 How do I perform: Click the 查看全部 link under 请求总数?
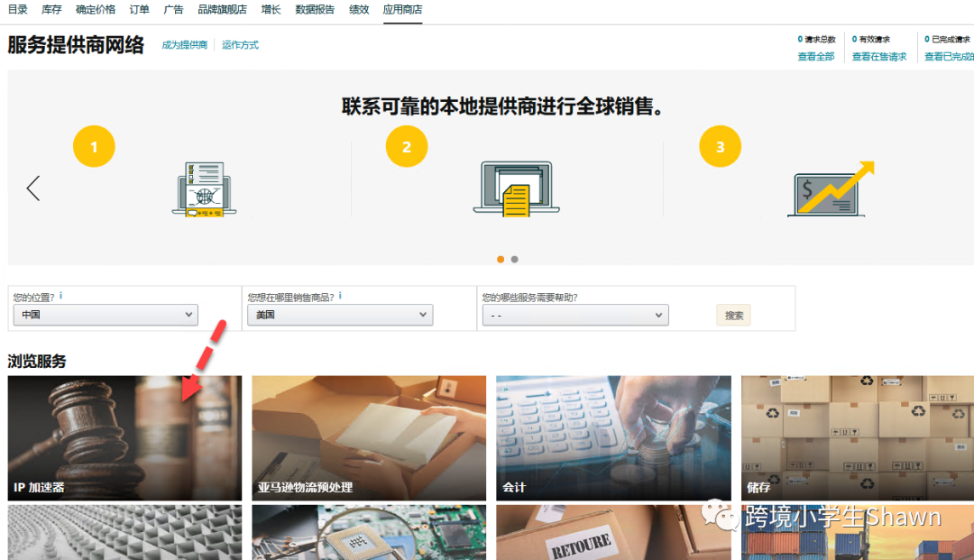click(x=817, y=55)
